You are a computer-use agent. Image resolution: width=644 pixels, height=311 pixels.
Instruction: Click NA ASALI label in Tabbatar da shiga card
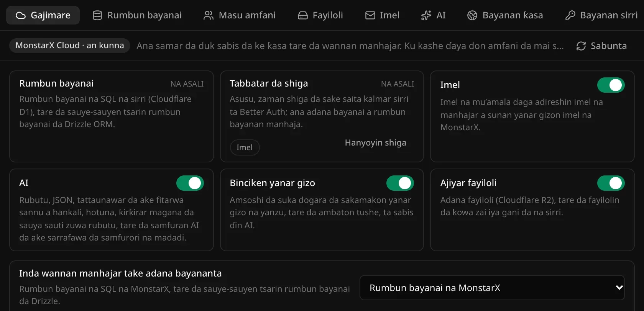(398, 84)
